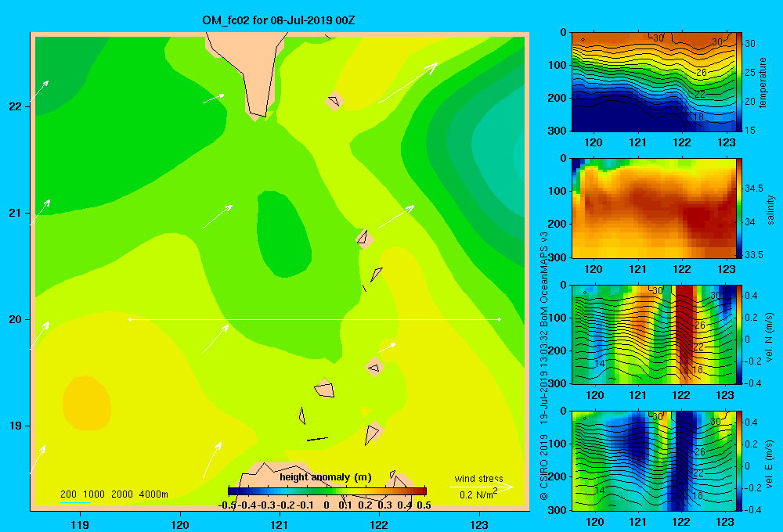Click the '0.5' tick at the height anomaly bar's right end
The image size is (783, 532).
click(424, 505)
